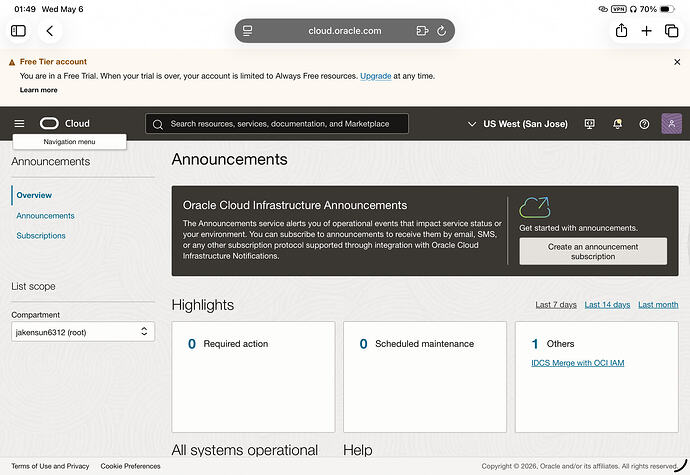Click the magnifier search icon
Image resolution: width=690 pixels, height=475 pixels.
(x=158, y=124)
